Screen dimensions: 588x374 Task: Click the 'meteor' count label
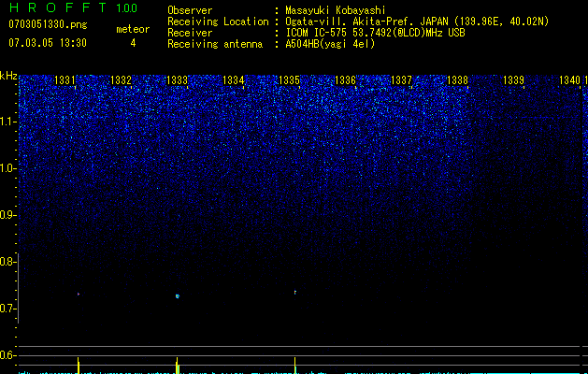point(133,29)
